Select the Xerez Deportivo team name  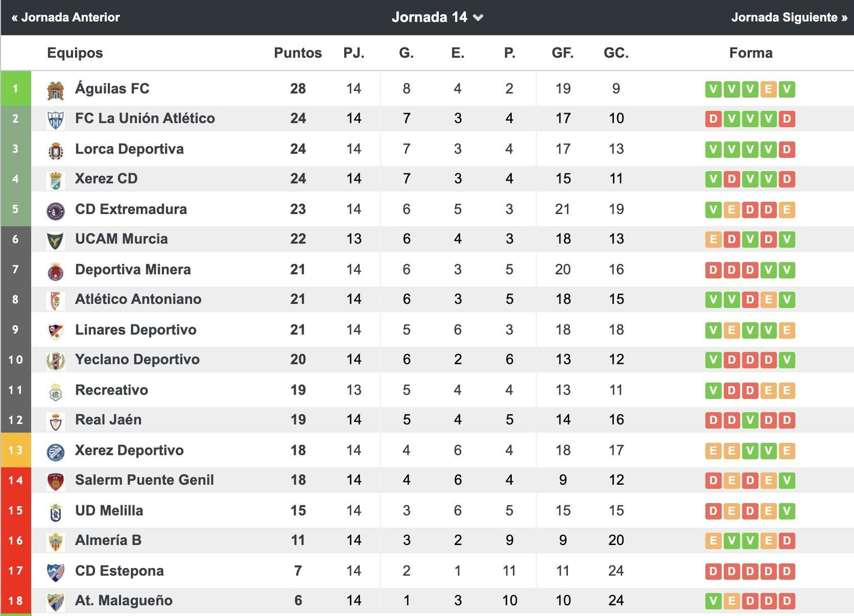(x=128, y=450)
